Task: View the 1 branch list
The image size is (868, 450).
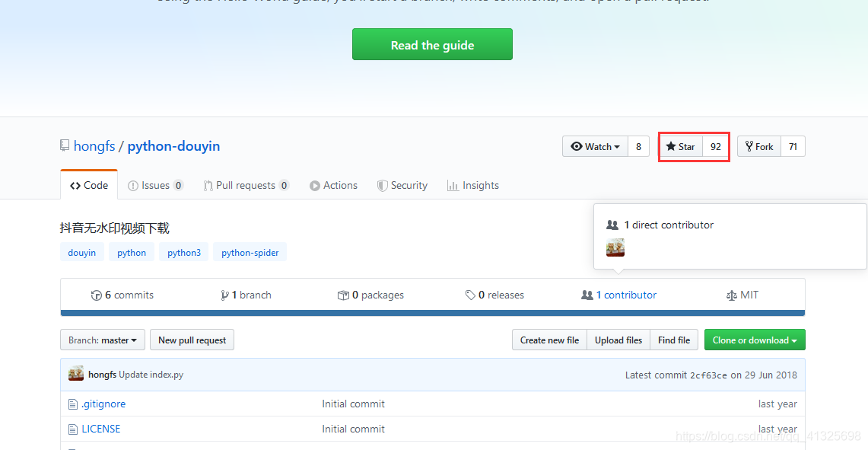Action: 246,295
